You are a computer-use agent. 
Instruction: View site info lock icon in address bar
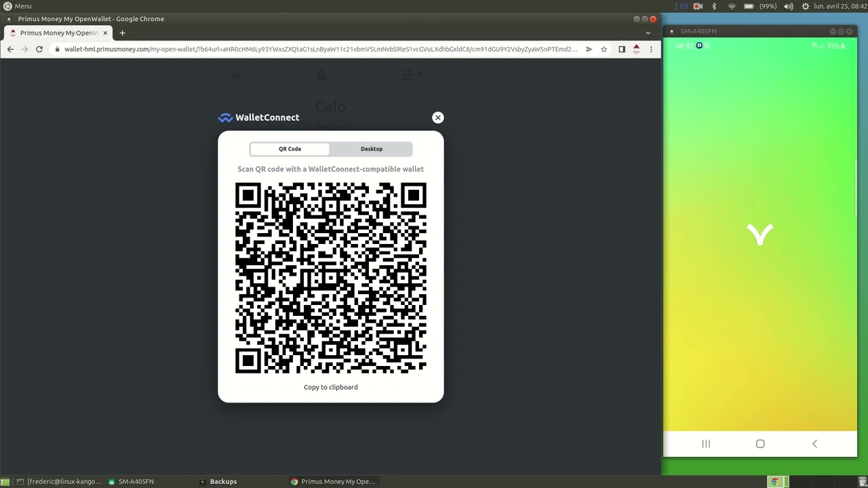coord(58,49)
